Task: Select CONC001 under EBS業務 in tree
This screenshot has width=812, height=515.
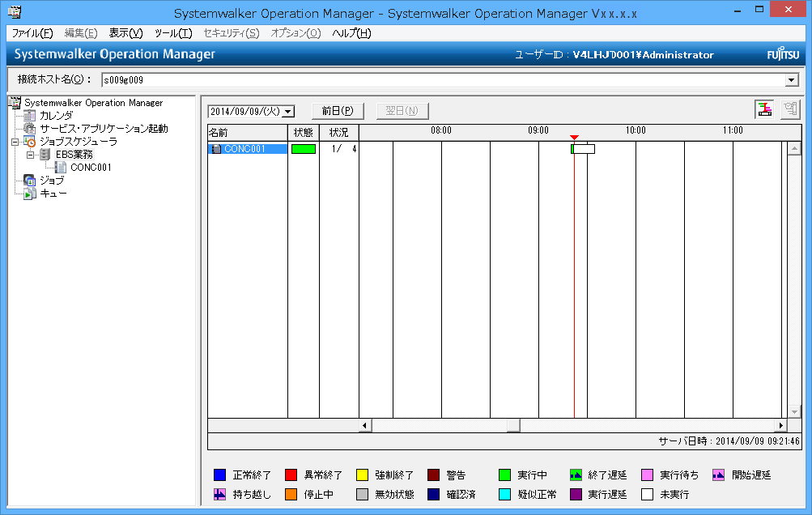Action: pyautogui.click(x=91, y=168)
